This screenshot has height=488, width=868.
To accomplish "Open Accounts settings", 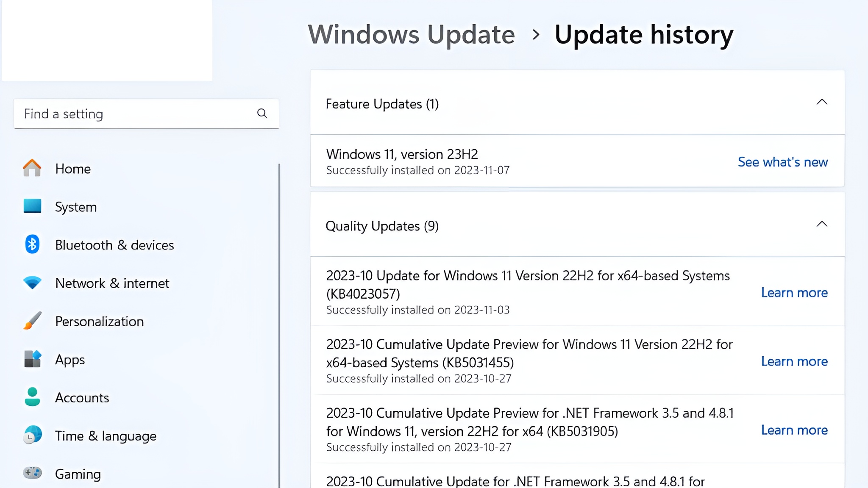I will (x=82, y=398).
